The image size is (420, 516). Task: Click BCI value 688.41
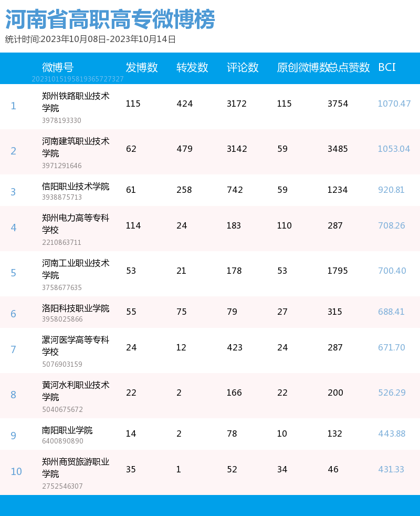click(x=391, y=312)
